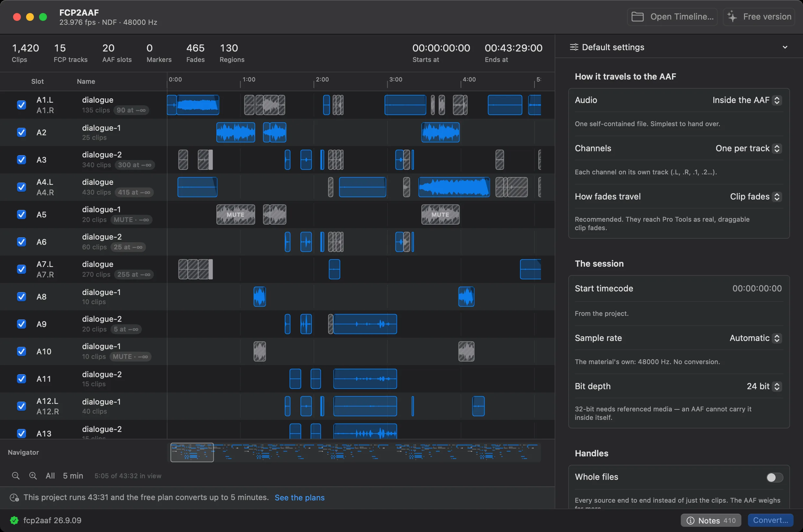Uncheck the A6 dialogue-2 checkbox

pos(22,242)
